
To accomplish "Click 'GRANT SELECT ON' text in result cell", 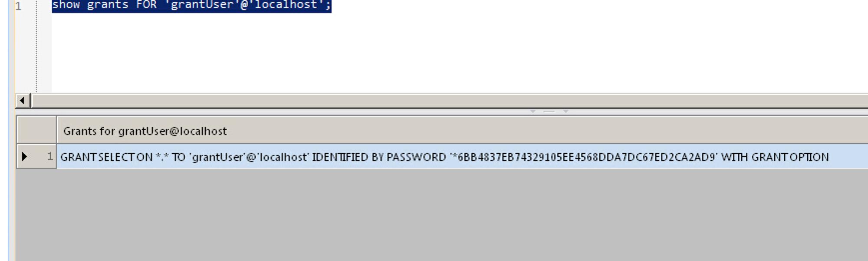I will pos(106,157).
